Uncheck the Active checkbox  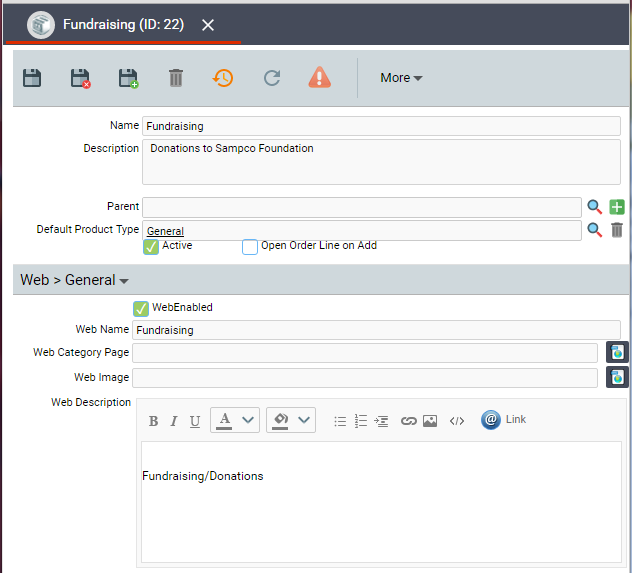coord(151,247)
